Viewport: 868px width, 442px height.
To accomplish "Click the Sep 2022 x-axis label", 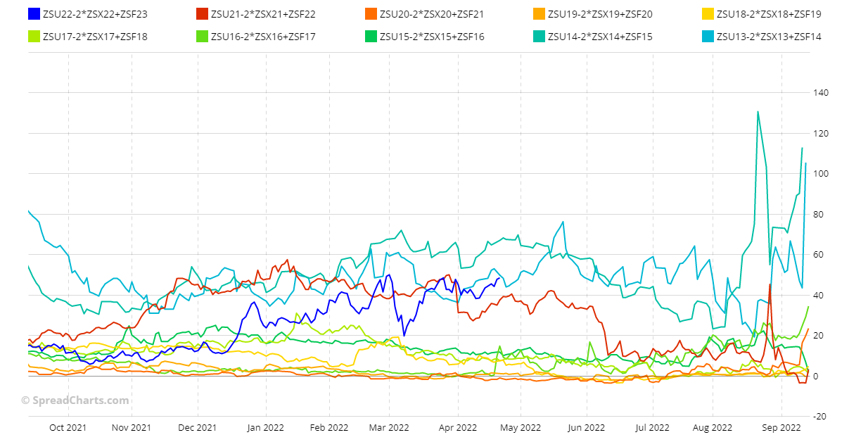I will (781, 427).
